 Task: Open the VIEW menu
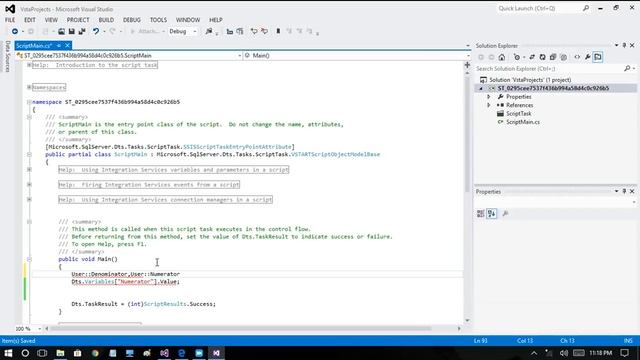click(51, 20)
